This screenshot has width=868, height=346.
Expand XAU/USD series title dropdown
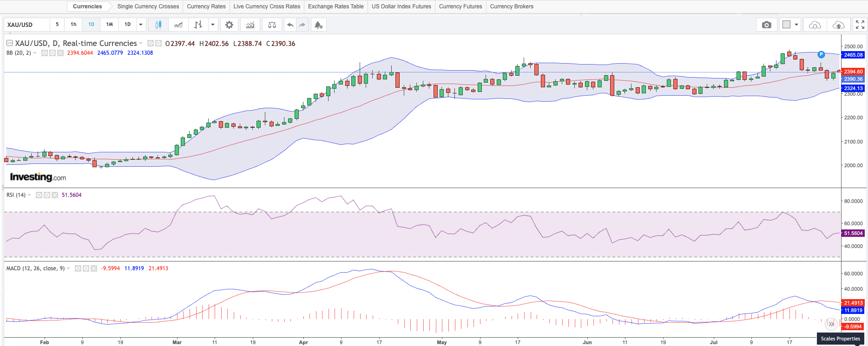click(141, 43)
